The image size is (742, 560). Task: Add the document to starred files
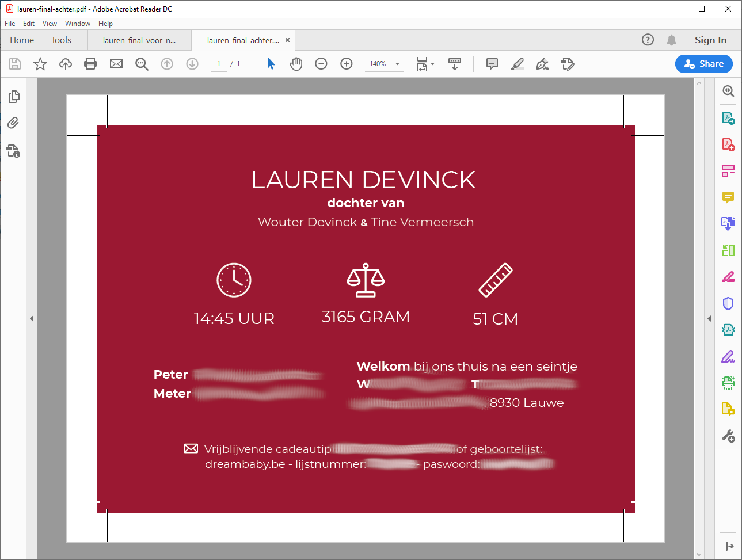[x=40, y=64]
